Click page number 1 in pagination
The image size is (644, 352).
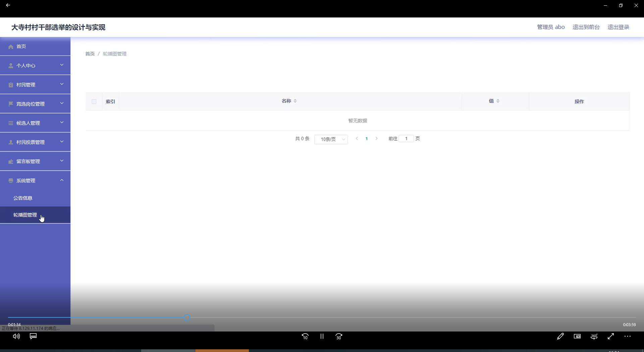pos(367,139)
